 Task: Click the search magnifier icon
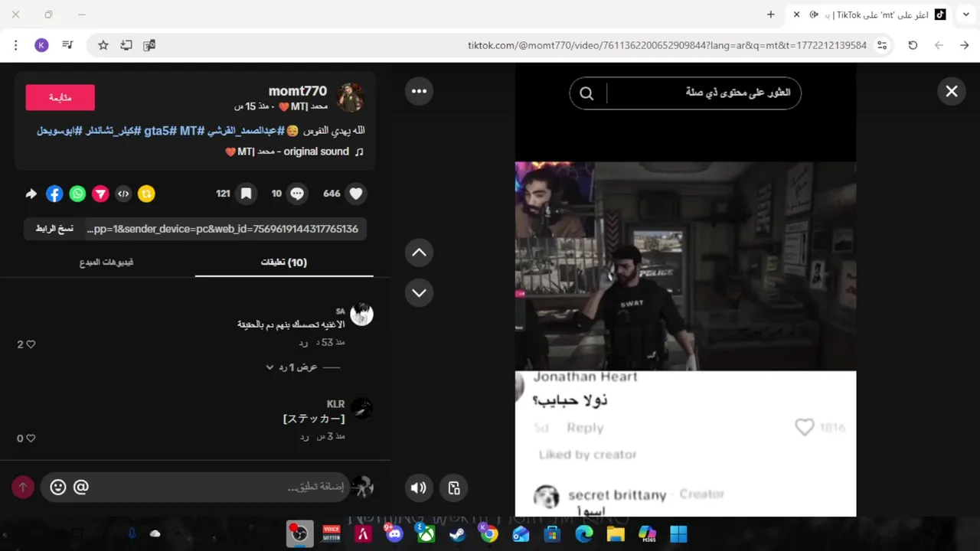(586, 93)
